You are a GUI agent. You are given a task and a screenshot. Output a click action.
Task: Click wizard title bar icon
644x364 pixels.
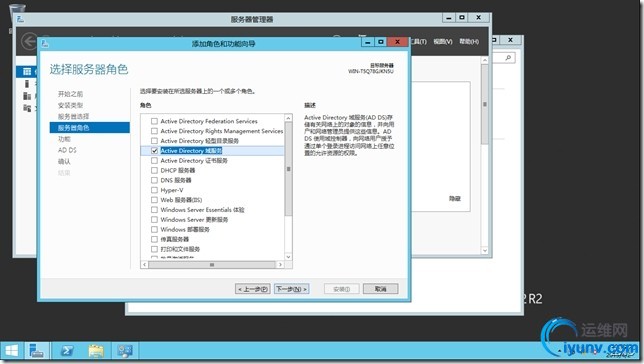45,43
